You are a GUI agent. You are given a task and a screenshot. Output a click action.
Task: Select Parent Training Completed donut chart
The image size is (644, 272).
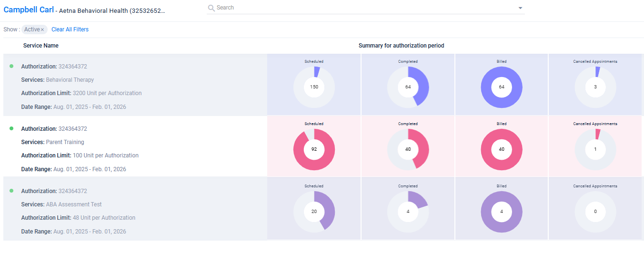pos(408,149)
